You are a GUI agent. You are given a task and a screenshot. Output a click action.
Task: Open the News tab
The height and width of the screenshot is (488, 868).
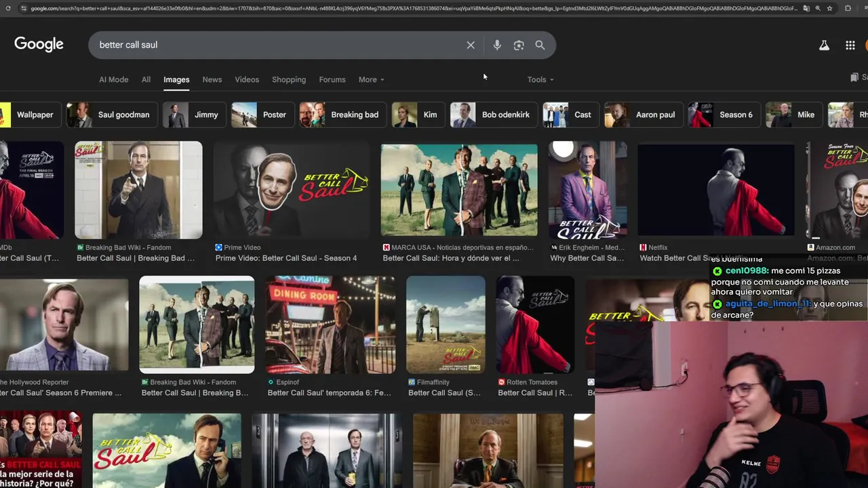click(212, 79)
